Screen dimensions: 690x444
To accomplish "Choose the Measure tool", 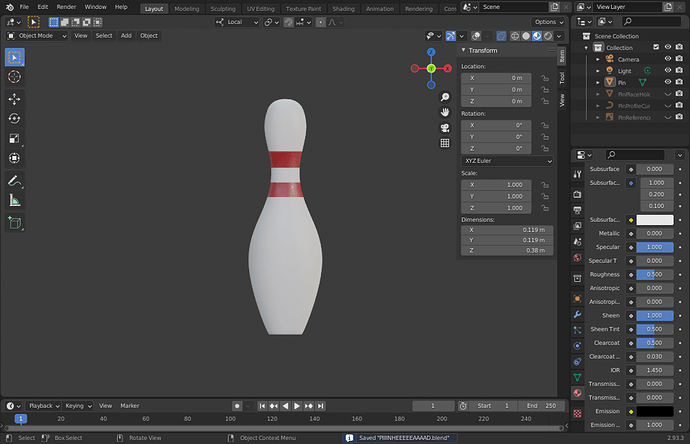I will [x=15, y=200].
